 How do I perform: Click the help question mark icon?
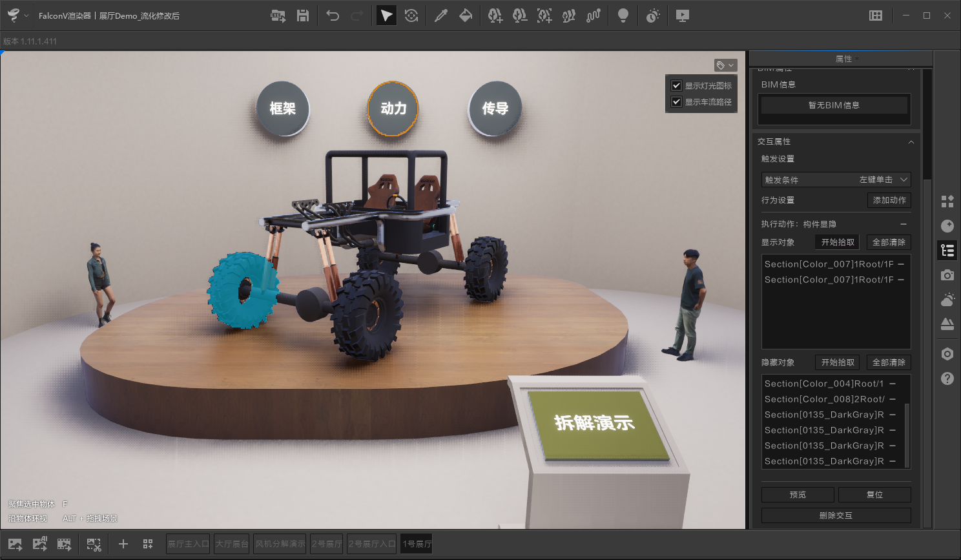pyautogui.click(x=947, y=379)
